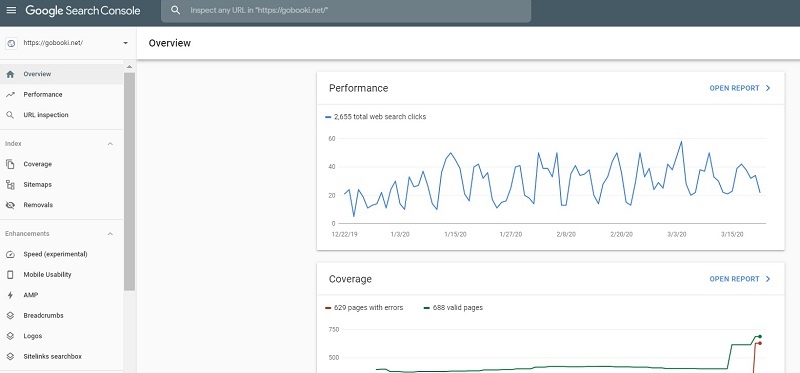
Task: Click the Coverage card title
Action: tap(350, 279)
